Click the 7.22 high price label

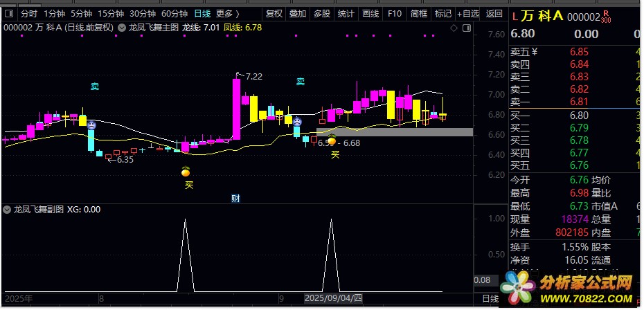(x=254, y=77)
